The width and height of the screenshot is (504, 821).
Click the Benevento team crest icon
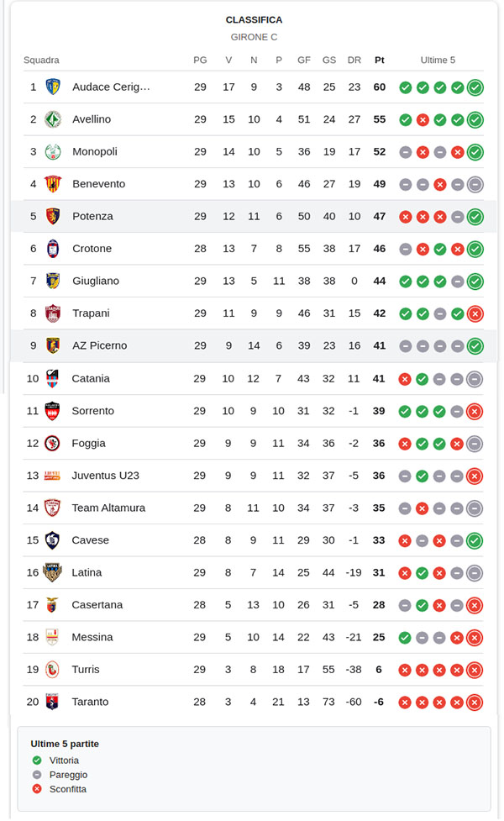53,184
